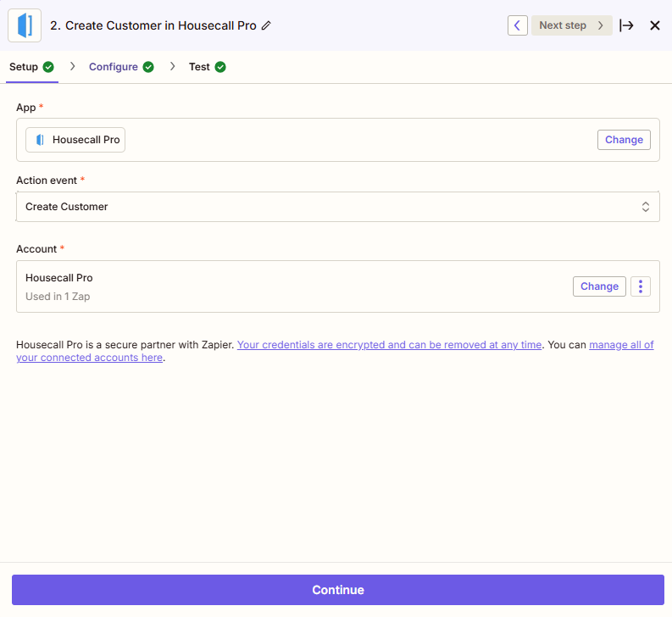
Task: Switch to the Test tab
Action: pyautogui.click(x=208, y=67)
